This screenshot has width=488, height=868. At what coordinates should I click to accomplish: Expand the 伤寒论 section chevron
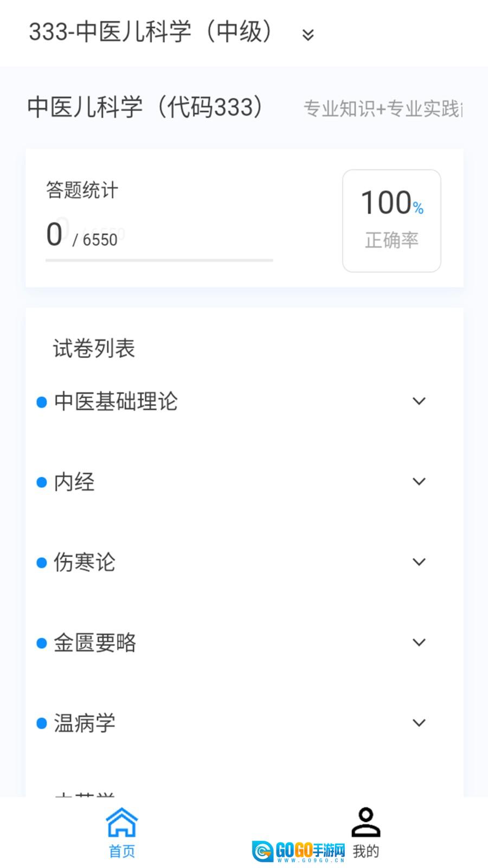click(419, 562)
